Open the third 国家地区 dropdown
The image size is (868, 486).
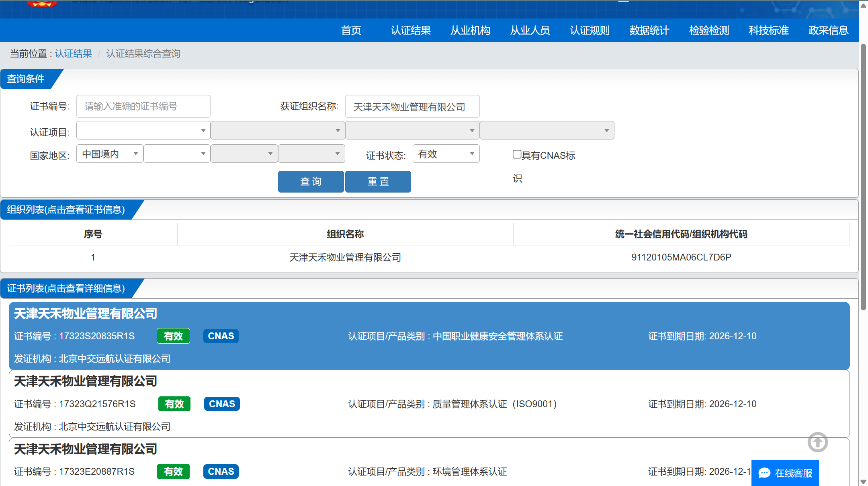244,154
